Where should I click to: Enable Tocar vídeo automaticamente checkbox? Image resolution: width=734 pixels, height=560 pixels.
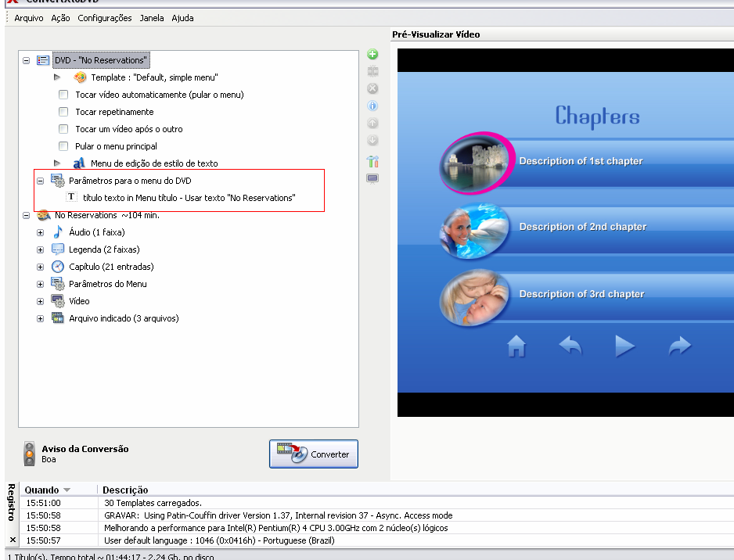63,95
